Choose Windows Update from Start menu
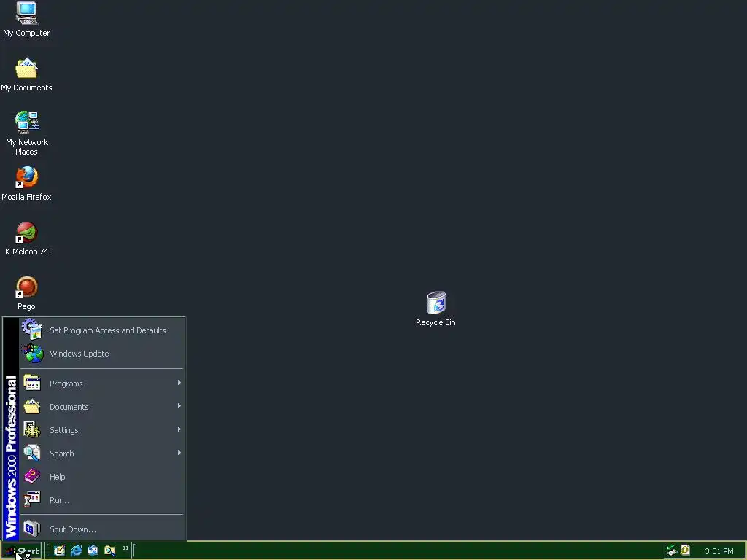747x560 pixels. pos(101,354)
